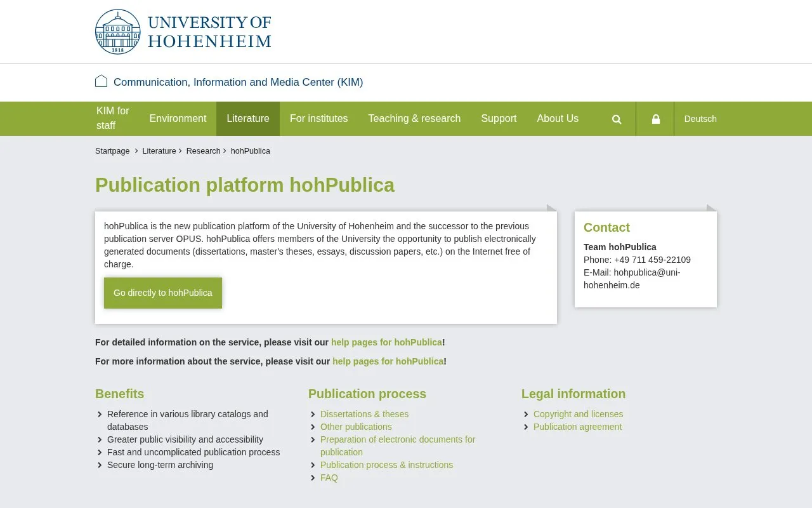Click Go directly to hohPublica button

[163, 293]
